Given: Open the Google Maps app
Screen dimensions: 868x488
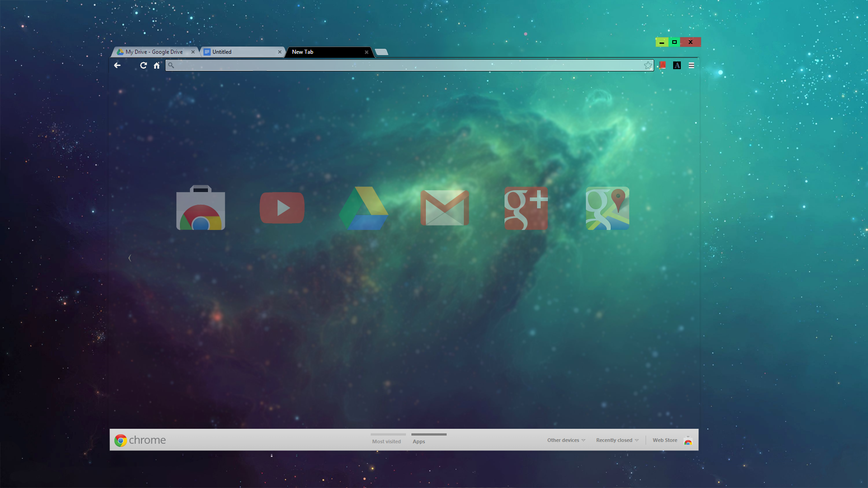Looking at the screenshot, I should (608, 208).
